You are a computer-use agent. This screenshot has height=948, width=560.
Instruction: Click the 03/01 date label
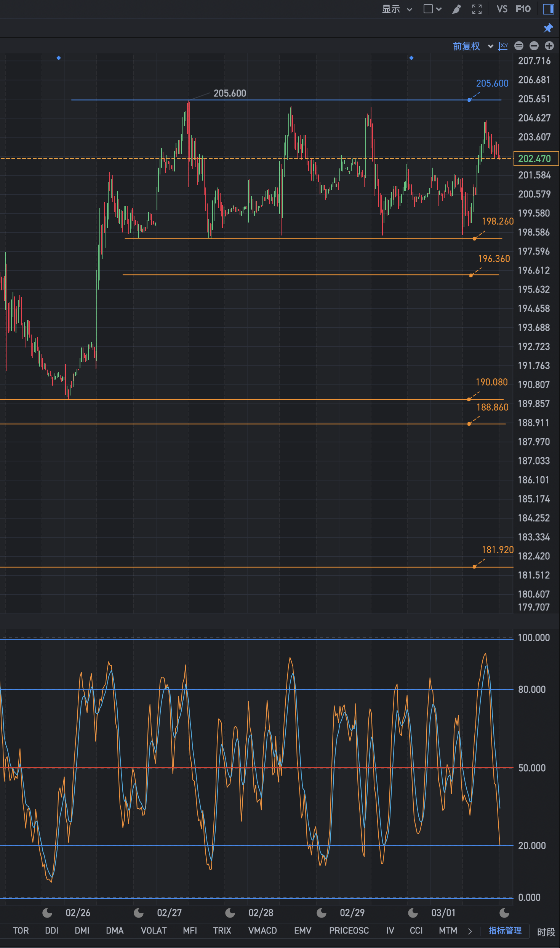[443, 913]
